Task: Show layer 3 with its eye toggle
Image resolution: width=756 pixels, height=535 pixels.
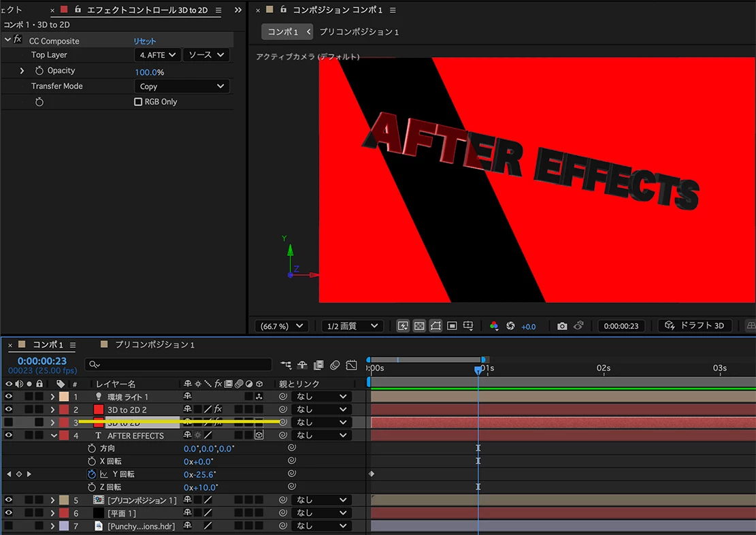Action: coord(9,423)
